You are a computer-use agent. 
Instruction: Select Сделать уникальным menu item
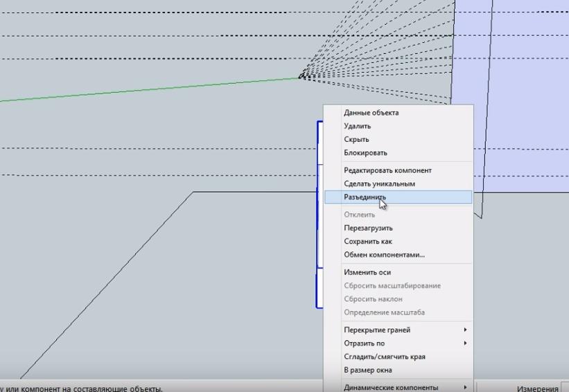coord(379,184)
